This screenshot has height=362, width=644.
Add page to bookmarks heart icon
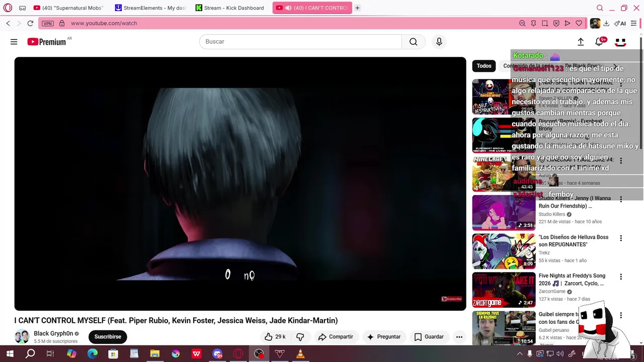pos(579,23)
